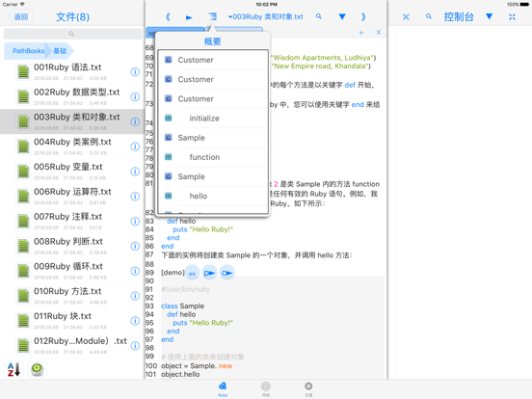The width and height of the screenshot is (532, 399).
Task: Click the P-run demo button
Action: 210,273
